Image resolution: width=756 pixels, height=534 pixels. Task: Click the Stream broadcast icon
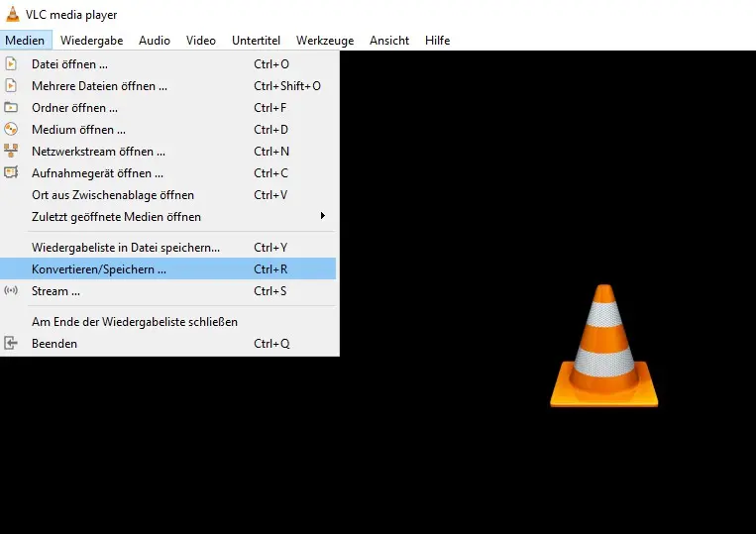(11, 291)
